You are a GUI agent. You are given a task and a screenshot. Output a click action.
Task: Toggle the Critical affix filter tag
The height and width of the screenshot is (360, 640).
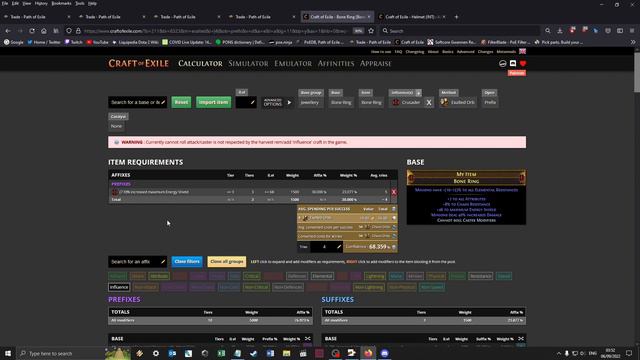(251, 276)
